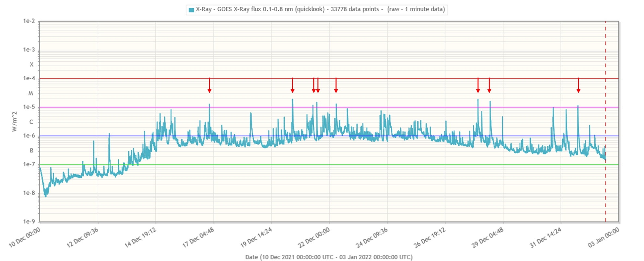Click the leftmost red arrow marker

(209, 85)
